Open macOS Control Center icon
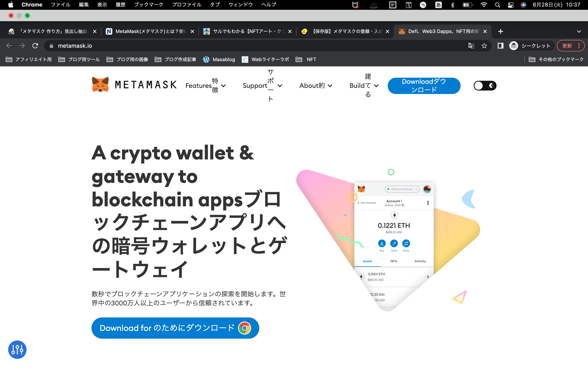 click(x=510, y=5)
